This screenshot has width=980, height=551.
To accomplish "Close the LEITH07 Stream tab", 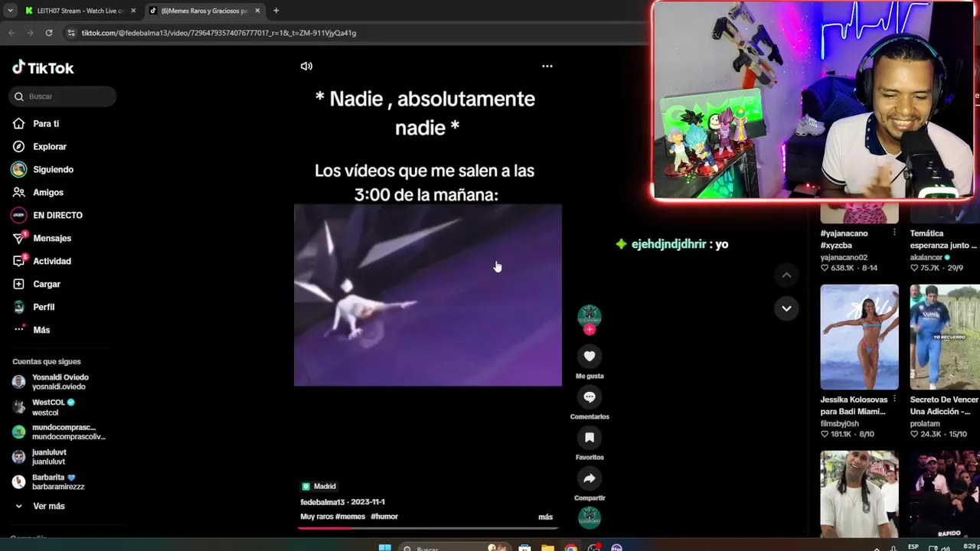I will [133, 11].
